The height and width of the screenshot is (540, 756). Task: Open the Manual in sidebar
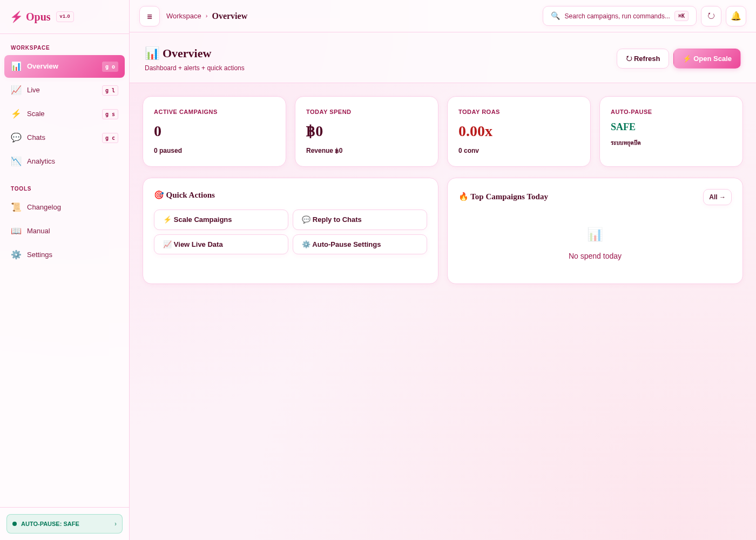point(64,231)
